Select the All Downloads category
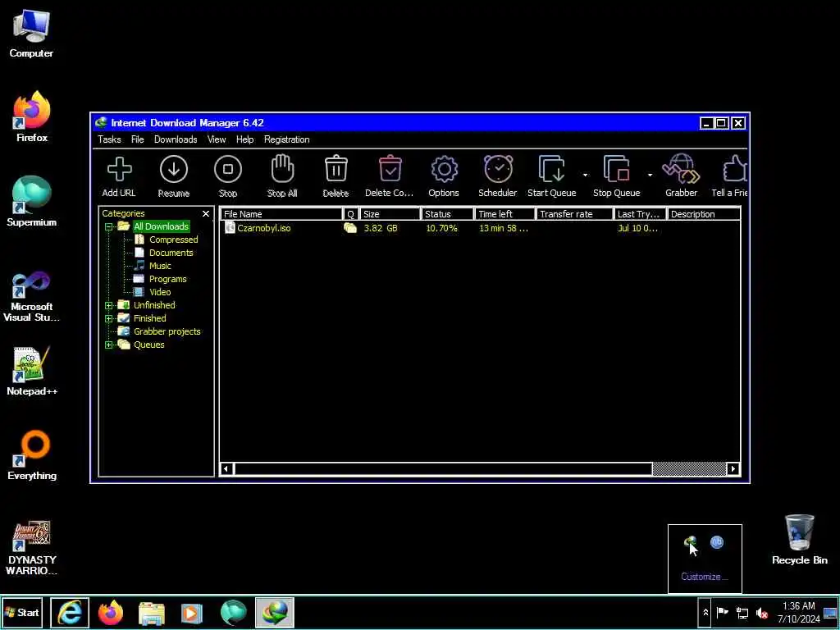Screen dimensions: 840x630 coord(161,226)
